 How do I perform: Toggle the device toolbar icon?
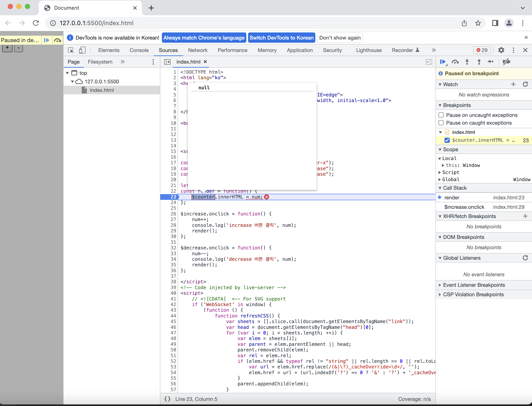tap(82, 50)
